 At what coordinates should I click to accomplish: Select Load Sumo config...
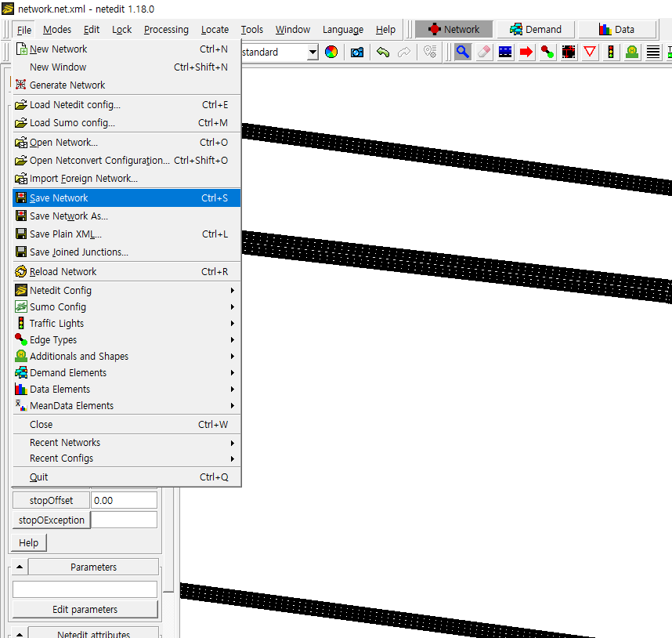click(x=127, y=123)
